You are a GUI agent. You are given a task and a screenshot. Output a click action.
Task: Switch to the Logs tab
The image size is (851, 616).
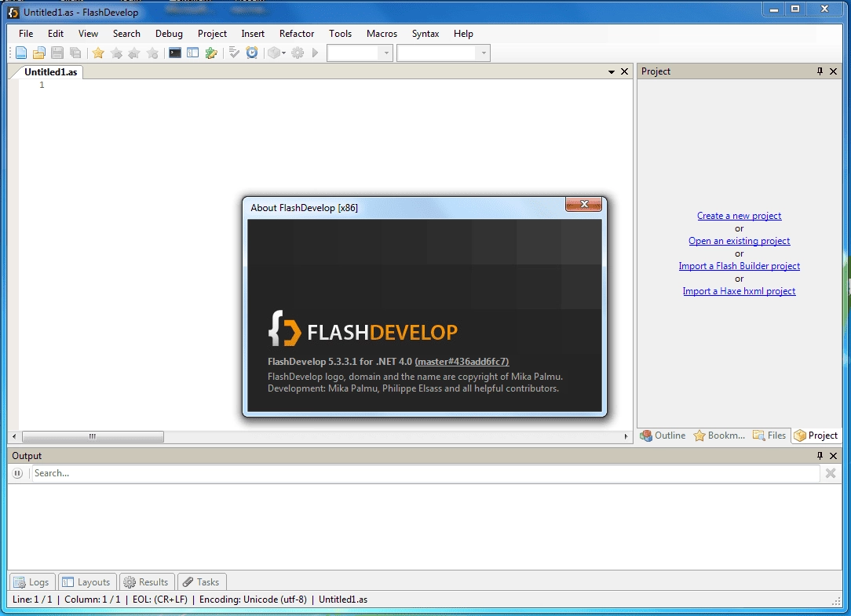click(x=32, y=581)
